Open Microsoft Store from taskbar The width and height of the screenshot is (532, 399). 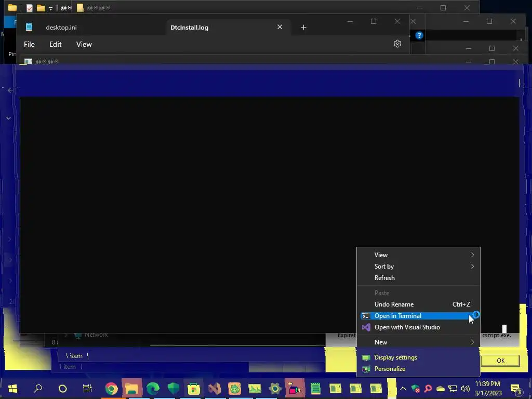click(194, 389)
